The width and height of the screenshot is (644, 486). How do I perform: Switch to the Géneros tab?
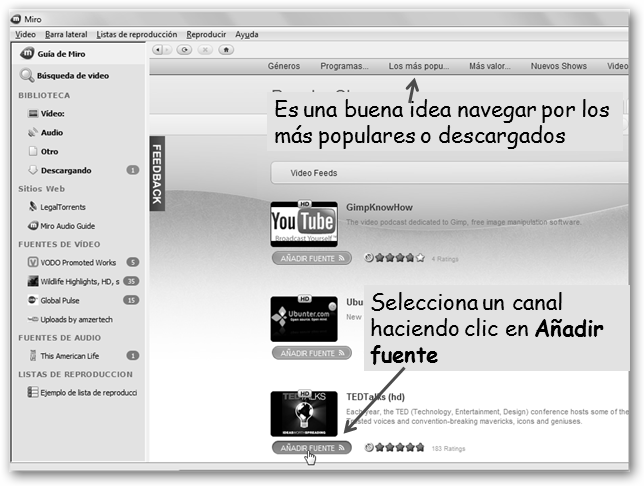(284, 66)
